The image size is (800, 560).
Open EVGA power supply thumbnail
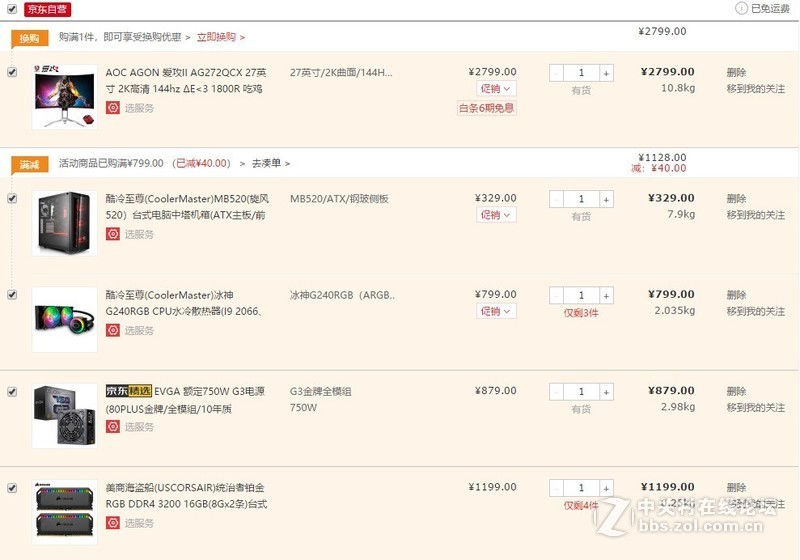[x=65, y=416]
